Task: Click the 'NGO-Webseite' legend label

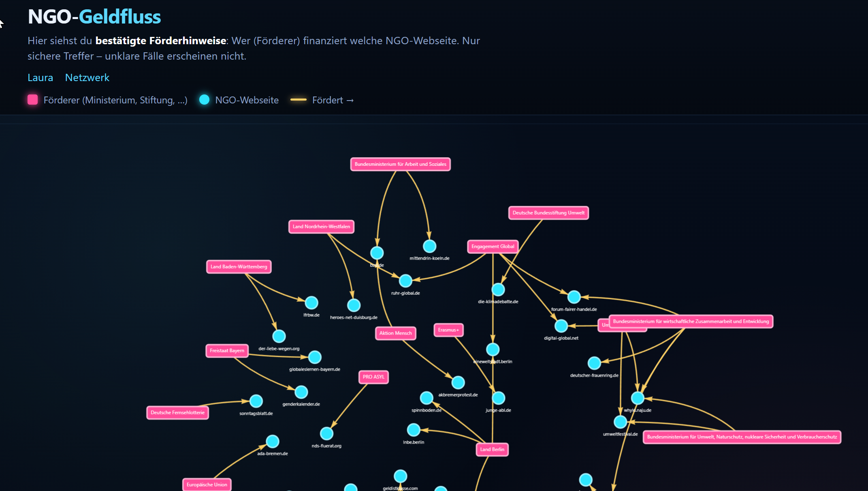Action: pyautogui.click(x=247, y=100)
